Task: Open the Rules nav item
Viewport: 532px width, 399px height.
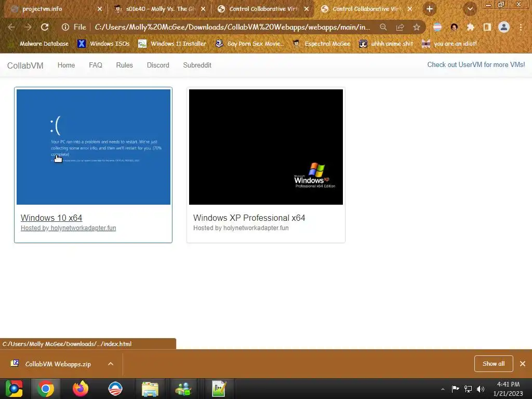Action: [125, 65]
